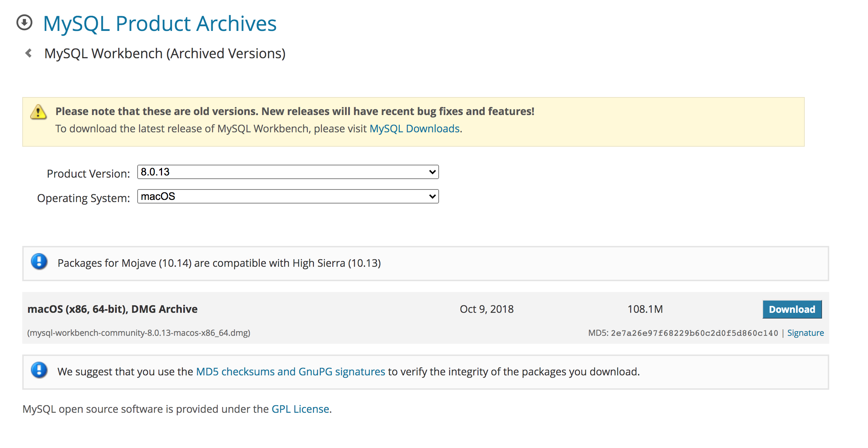Open the Operating System dropdown

tap(287, 196)
